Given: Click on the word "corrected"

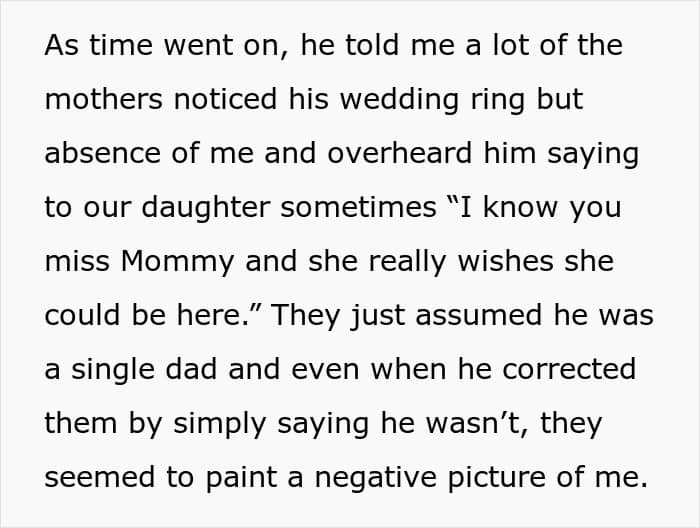Looking at the screenshot, I should (x=569, y=370).
